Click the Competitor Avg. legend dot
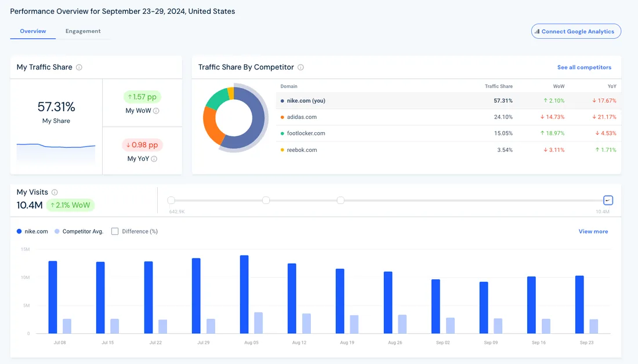 [57, 231]
